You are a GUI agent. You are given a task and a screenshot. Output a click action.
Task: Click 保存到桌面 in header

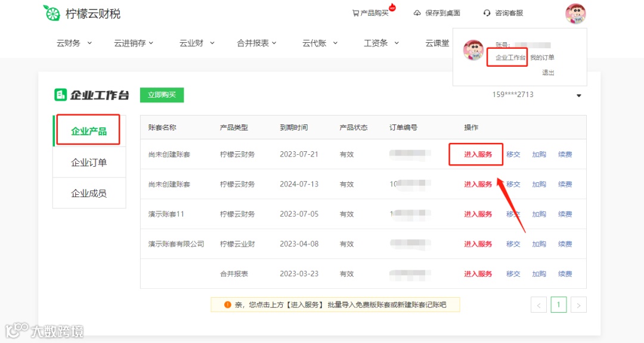tap(442, 13)
